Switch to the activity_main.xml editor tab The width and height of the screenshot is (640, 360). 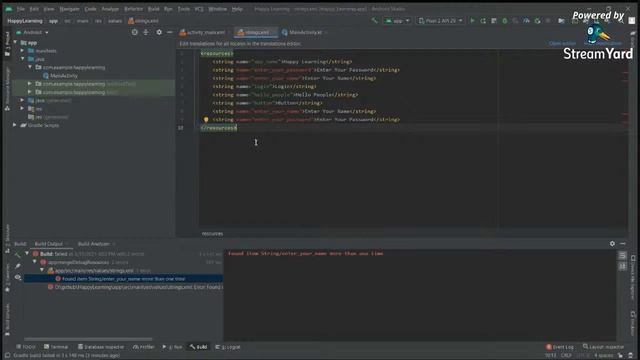click(x=203, y=32)
